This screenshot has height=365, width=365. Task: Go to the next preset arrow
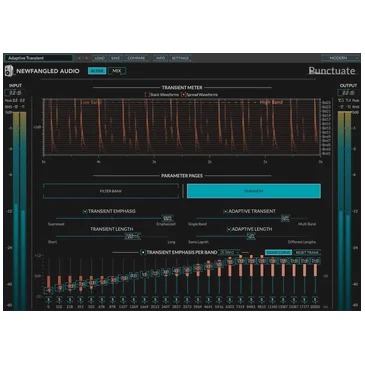point(86,58)
